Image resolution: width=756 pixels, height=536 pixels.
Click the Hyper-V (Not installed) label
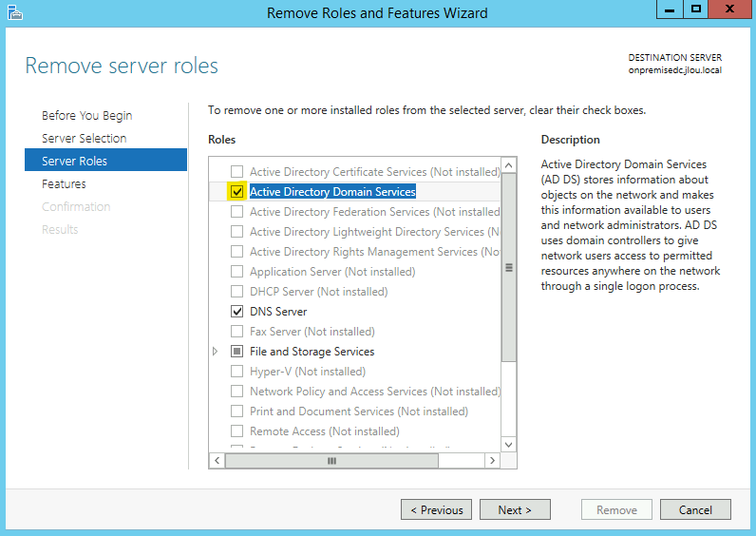coord(308,372)
